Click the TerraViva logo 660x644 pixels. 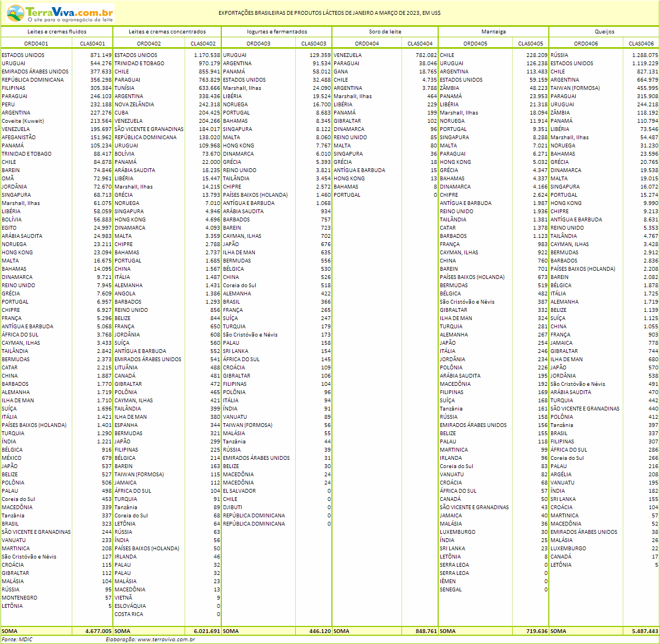(60, 13)
